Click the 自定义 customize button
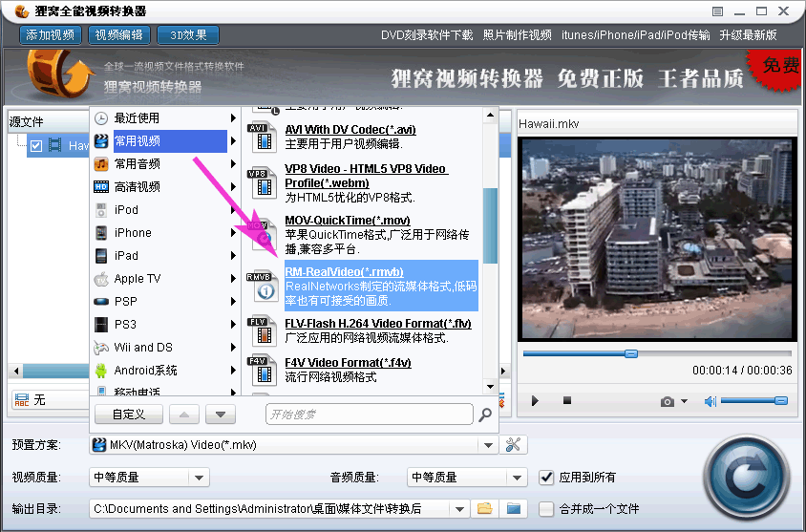 point(129,415)
